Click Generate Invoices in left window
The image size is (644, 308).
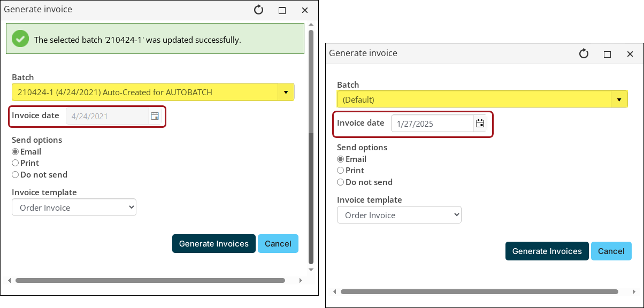point(214,243)
